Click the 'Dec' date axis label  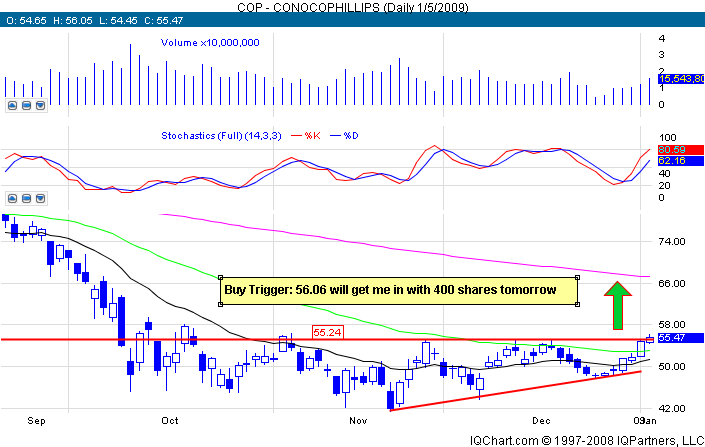(541, 421)
